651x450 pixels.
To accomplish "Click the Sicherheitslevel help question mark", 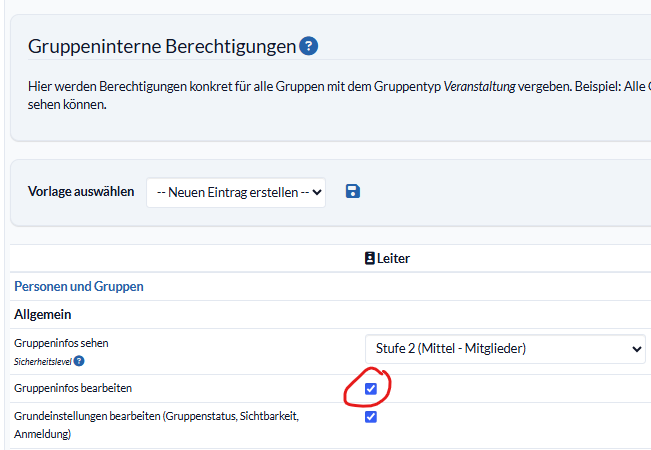I will [79, 362].
